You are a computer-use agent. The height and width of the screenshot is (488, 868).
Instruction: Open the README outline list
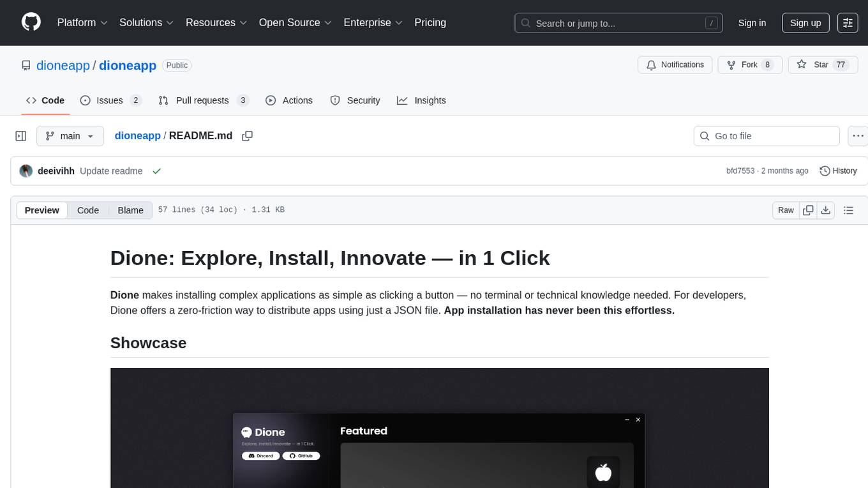click(x=848, y=210)
